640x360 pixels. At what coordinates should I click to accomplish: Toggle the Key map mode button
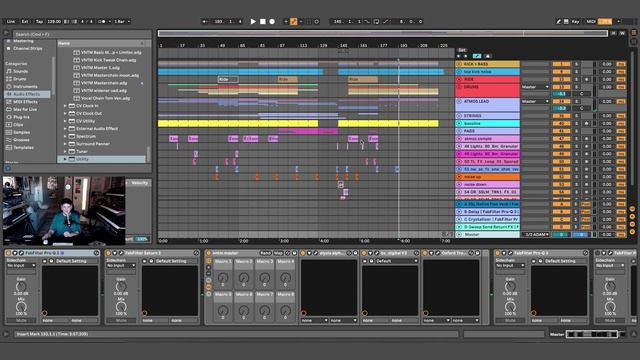pos(576,22)
